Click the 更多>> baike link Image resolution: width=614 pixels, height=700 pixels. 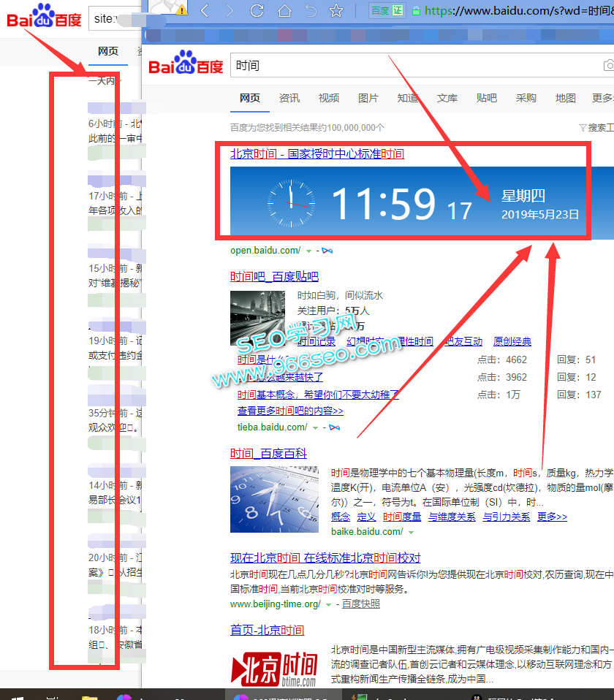tap(552, 517)
